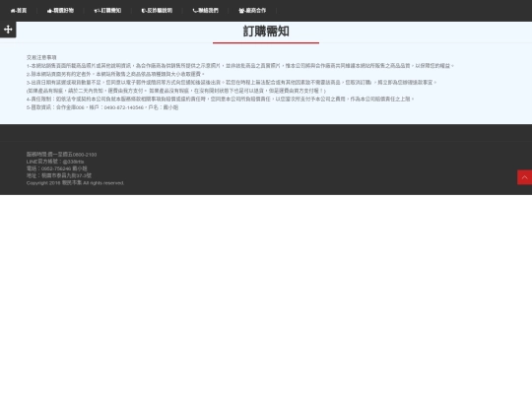Click the footer 電話 phone number line
532x399 pixels.
57,168
